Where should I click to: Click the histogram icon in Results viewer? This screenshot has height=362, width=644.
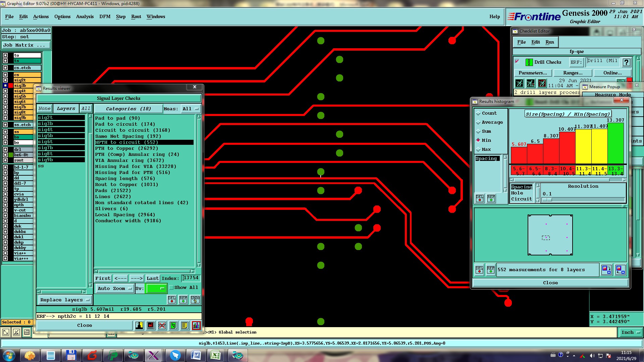point(196,325)
